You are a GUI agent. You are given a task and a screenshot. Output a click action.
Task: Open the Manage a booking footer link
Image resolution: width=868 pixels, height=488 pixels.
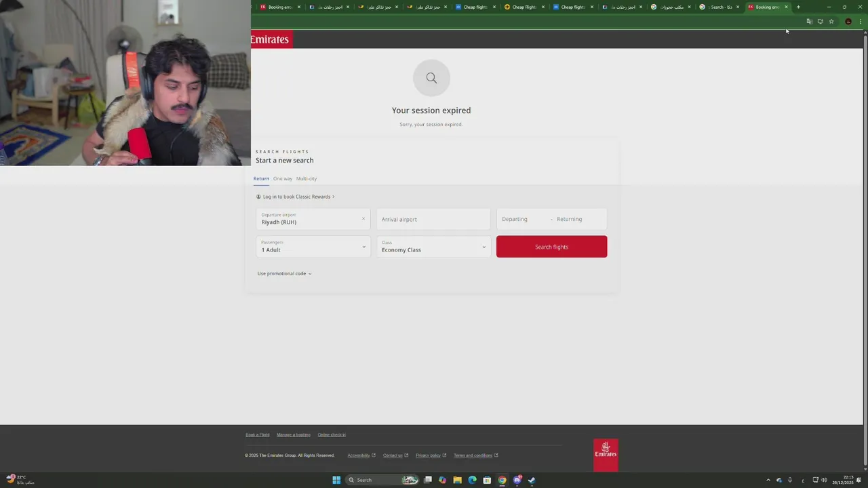click(x=294, y=434)
